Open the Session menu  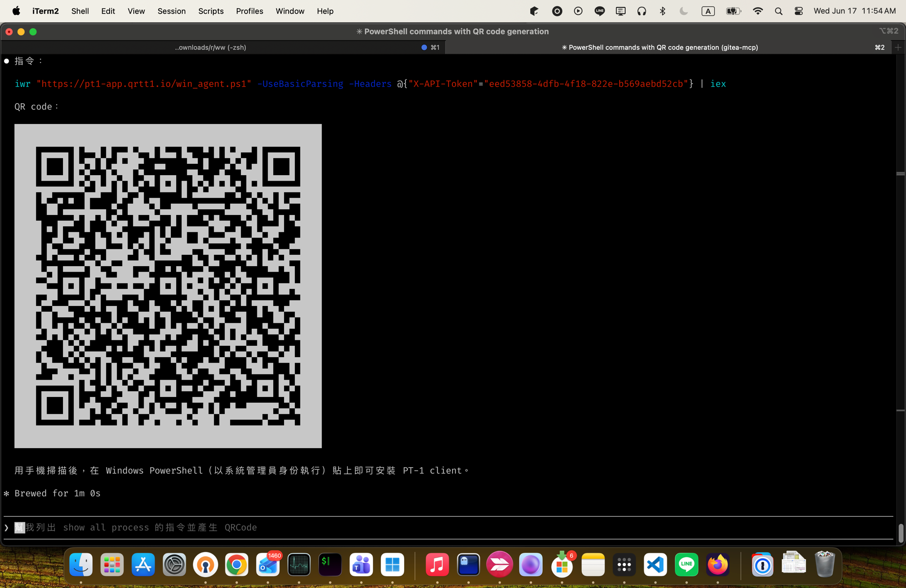click(171, 11)
